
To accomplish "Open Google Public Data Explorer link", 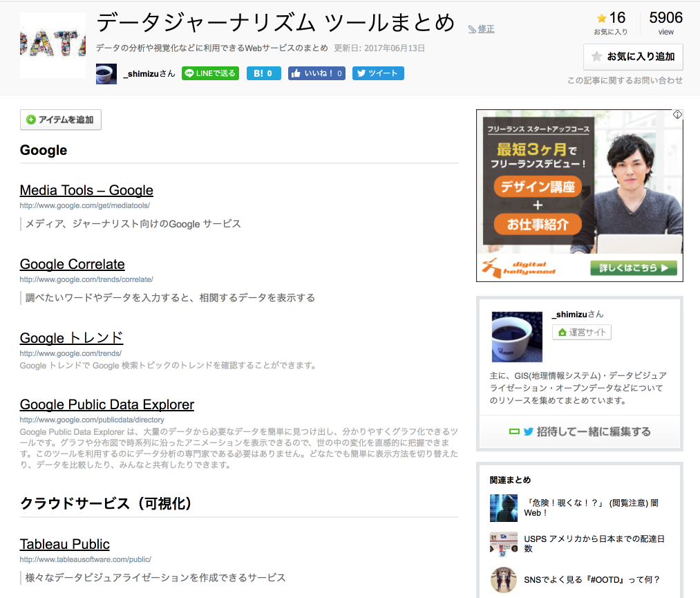I will click(x=107, y=404).
